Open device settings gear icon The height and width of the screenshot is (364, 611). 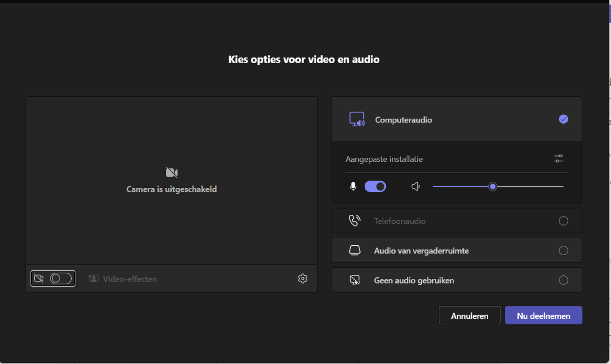(x=302, y=278)
